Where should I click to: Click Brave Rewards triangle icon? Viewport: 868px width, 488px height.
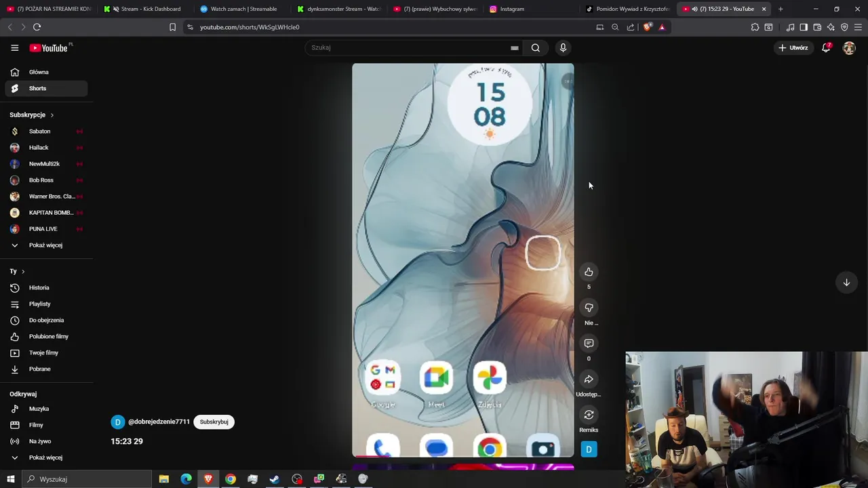(x=662, y=27)
